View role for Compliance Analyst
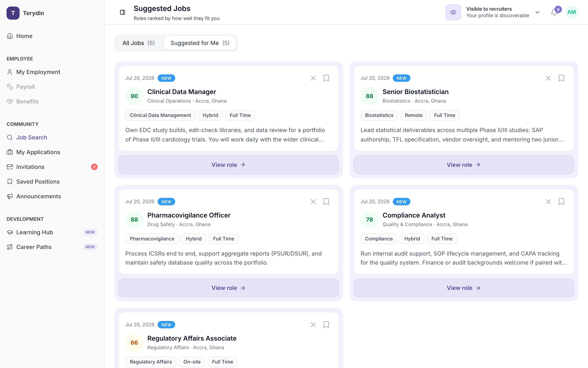 464,288
